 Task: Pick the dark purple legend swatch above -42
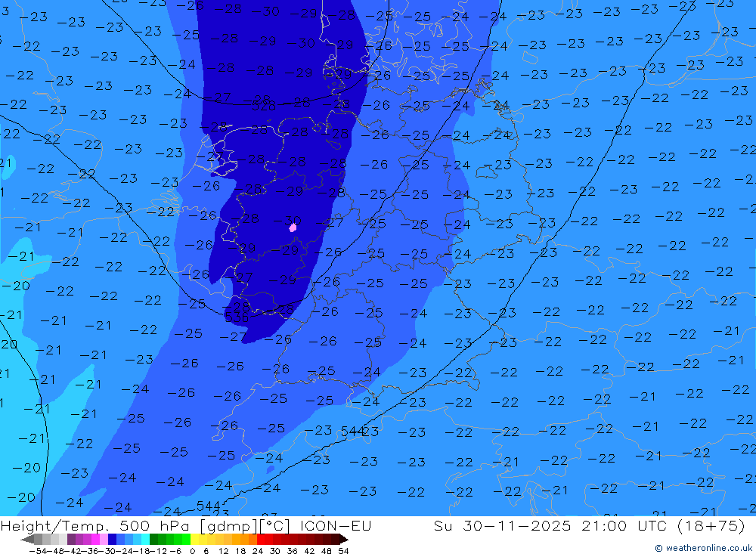pyautogui.click(x=71, y=539)
